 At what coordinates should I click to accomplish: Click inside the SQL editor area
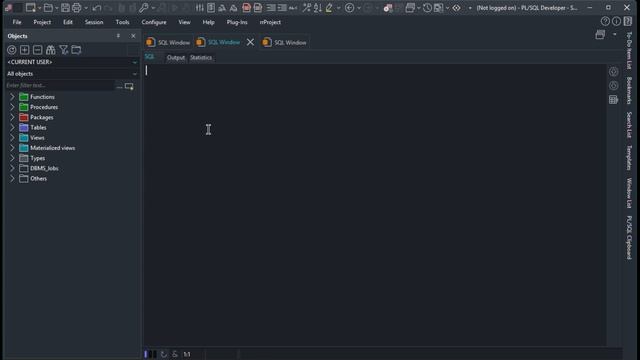pos(375,204)
